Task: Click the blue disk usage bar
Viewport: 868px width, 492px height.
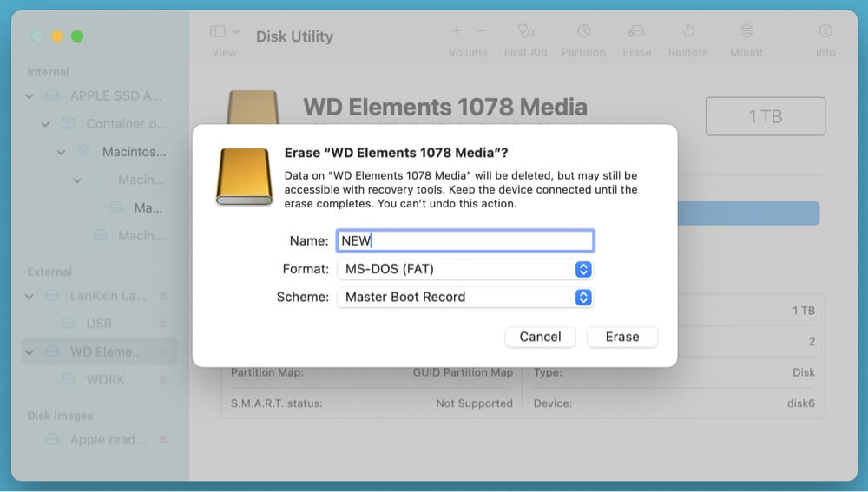Action: [748, 213]
